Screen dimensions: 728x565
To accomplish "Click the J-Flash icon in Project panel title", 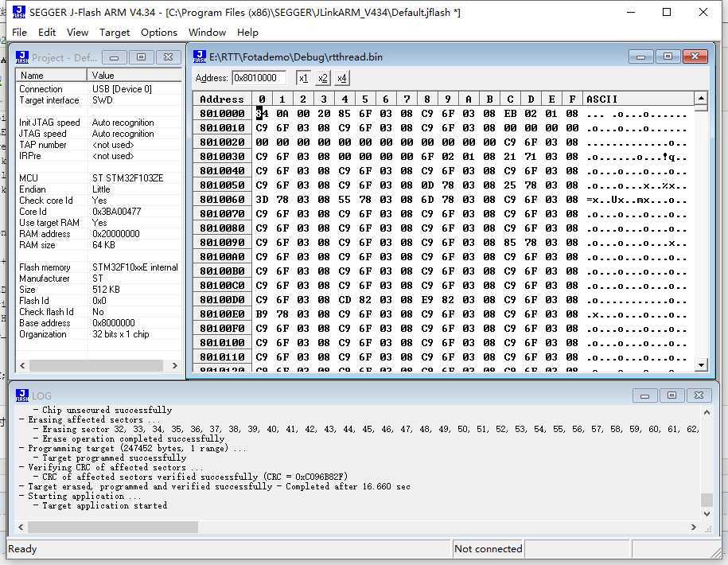I will (21, 57).
